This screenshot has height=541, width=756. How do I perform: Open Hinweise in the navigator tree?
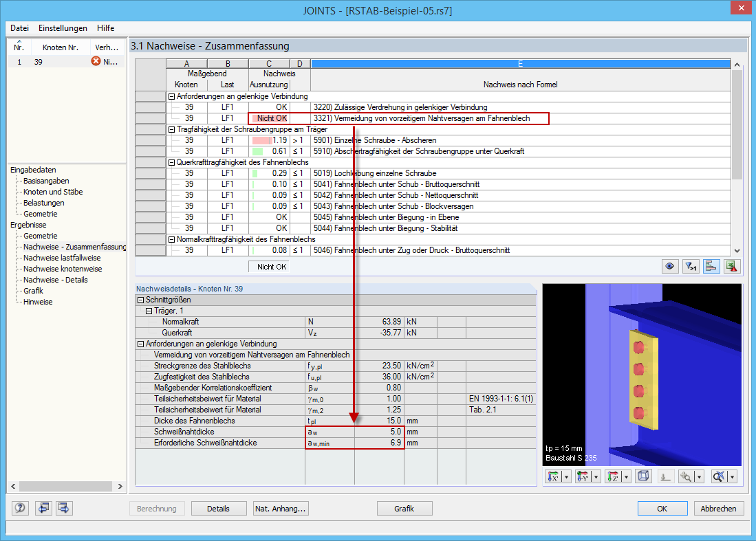[x=38, y=302]
